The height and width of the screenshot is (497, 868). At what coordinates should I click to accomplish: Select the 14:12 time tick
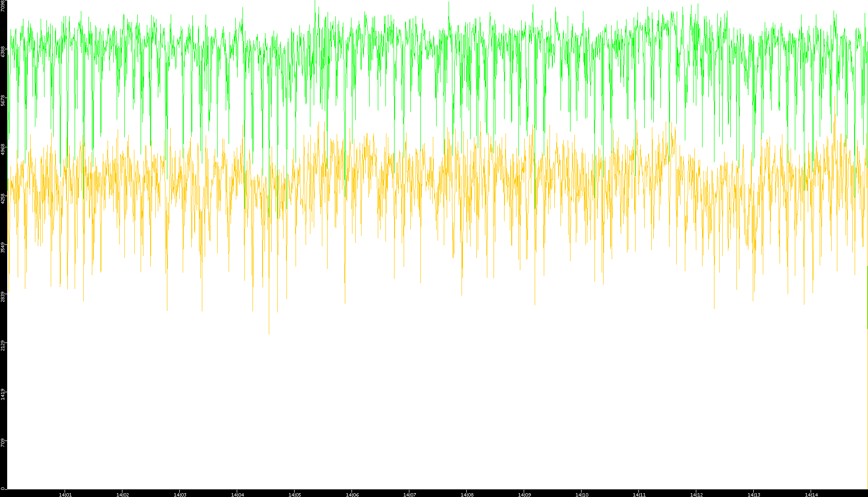click(696, 495)
